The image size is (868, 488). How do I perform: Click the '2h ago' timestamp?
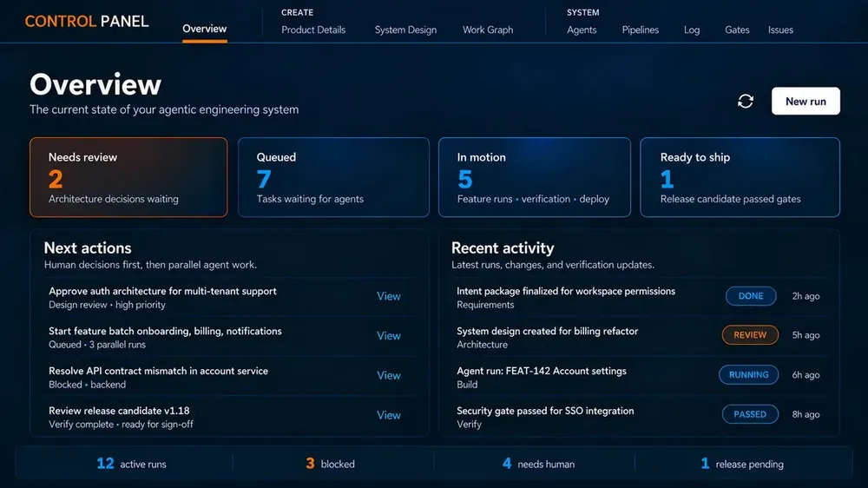(x=806, y=296)
